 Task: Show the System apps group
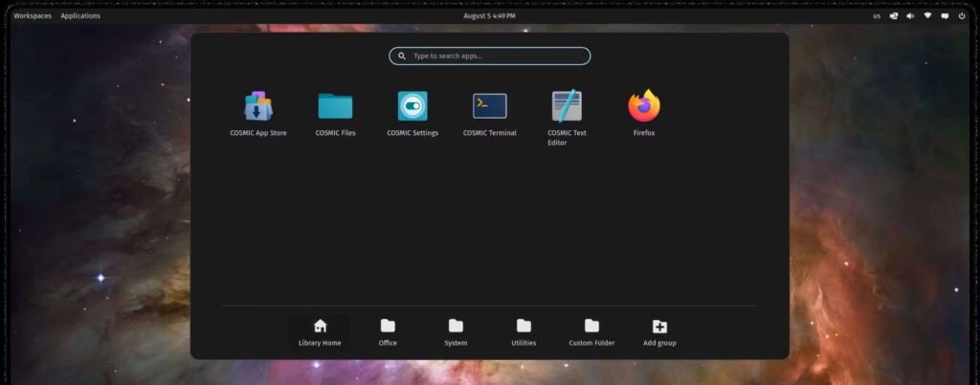456,332
